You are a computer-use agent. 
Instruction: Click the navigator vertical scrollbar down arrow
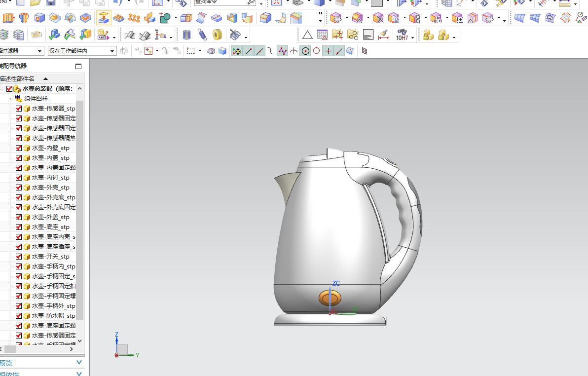tap(79, 341)
